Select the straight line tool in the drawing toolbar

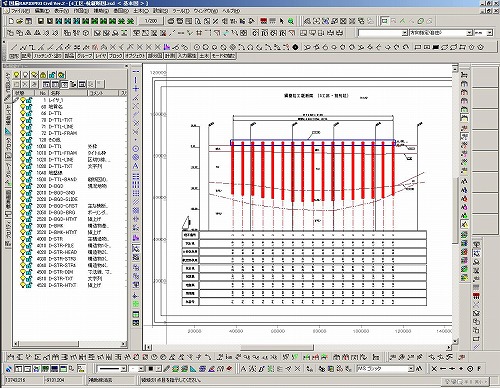(x=14, y=47)
